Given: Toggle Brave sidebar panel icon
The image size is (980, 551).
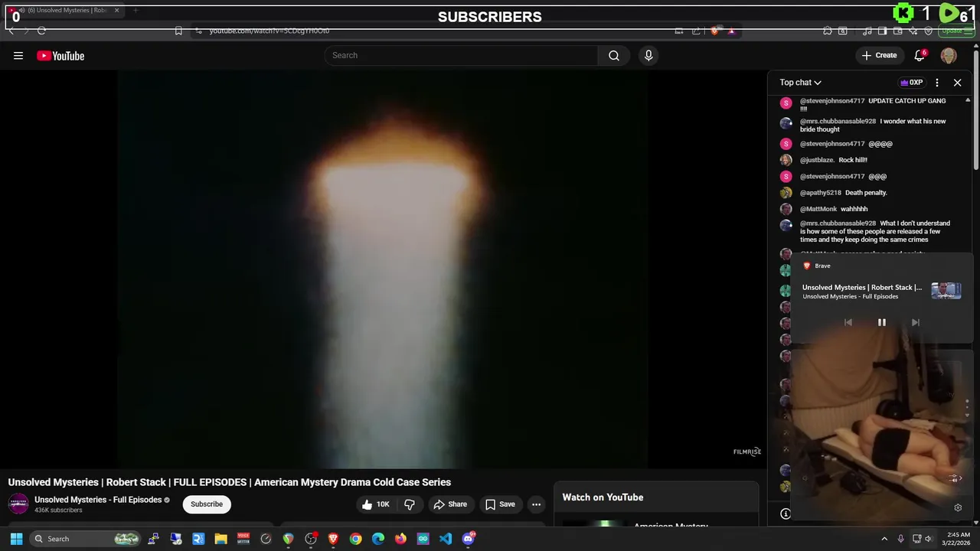Looking at the screenshot, I should (882, 31).
